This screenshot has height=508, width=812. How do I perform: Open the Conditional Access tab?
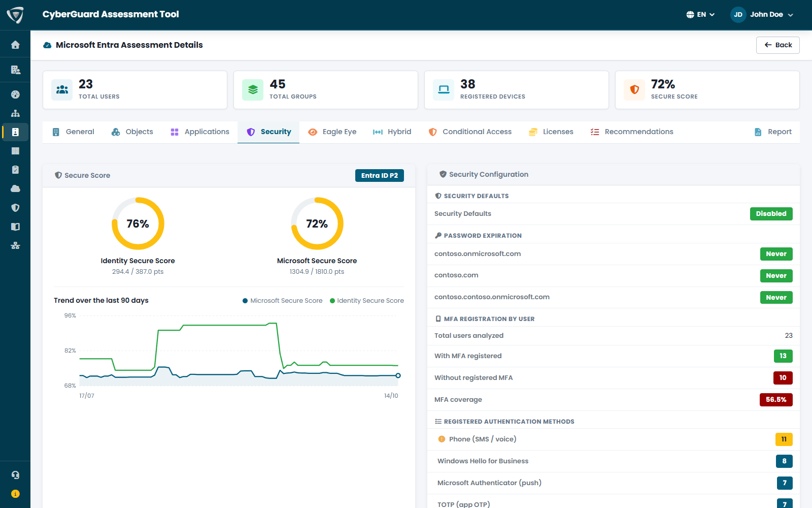(x=469, y=132)
